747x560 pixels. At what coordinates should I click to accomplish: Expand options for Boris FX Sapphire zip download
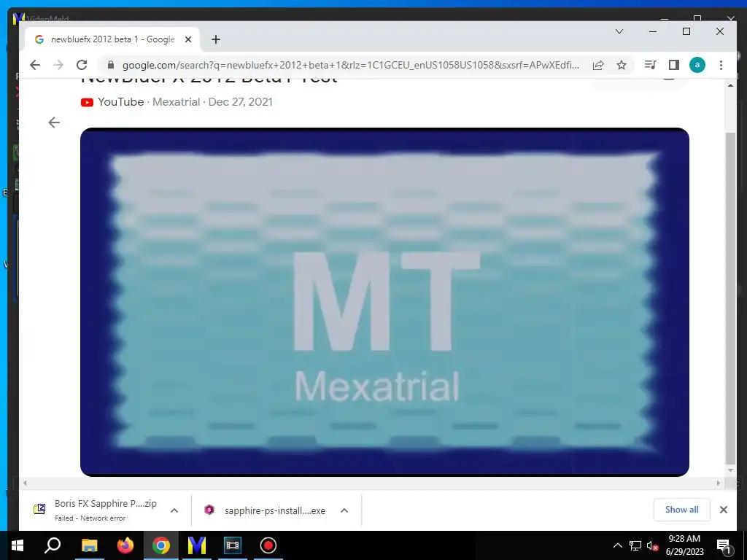click(174, 510)
